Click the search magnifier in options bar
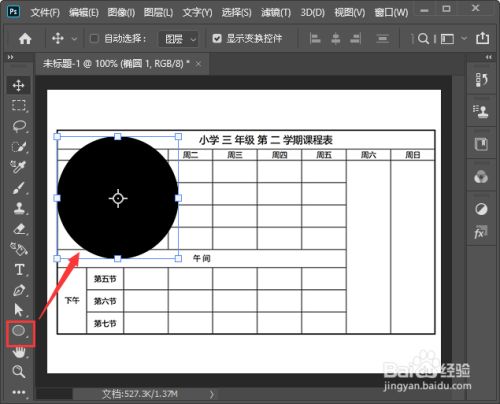 click(x=423, y=39)
